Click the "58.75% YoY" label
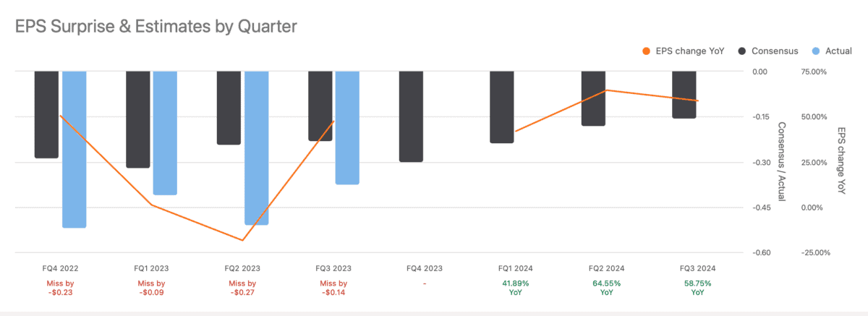Viewport: 868px width, 316px height. pos(698,288)
